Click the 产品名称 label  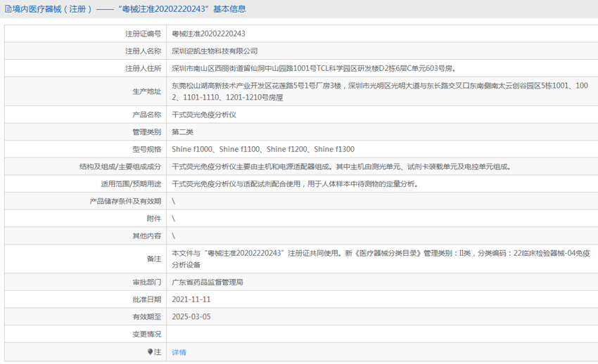tap(147, 115)
